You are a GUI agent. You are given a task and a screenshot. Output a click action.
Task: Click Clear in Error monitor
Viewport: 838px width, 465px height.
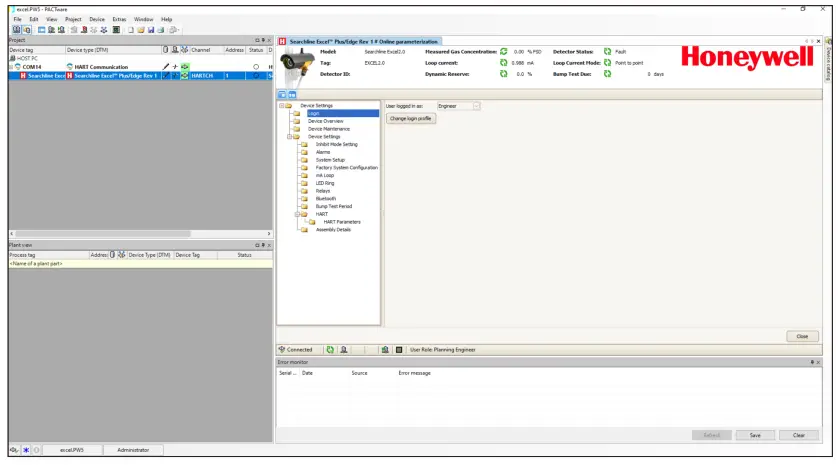(x=798, y=435)
